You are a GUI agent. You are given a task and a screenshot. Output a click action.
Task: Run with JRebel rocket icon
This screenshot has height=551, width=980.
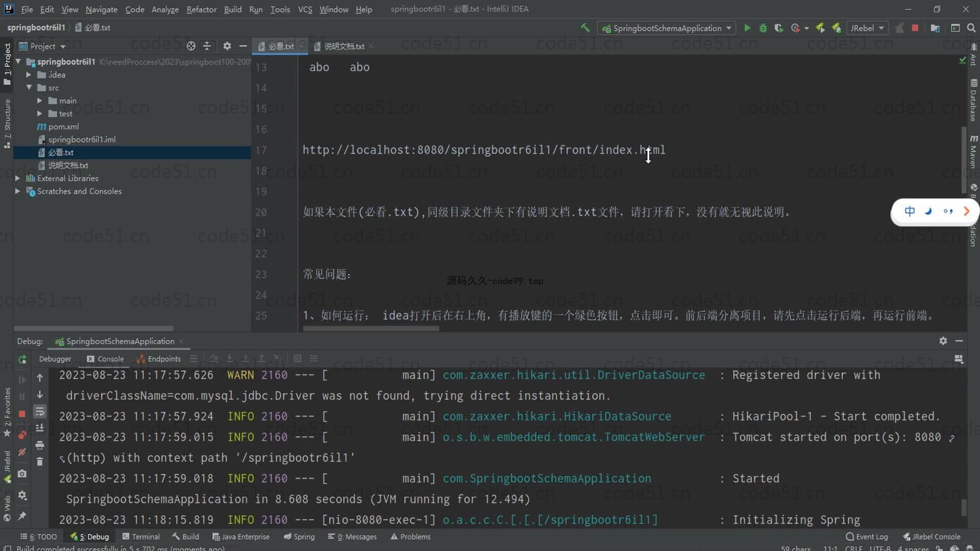coord(820,28)
